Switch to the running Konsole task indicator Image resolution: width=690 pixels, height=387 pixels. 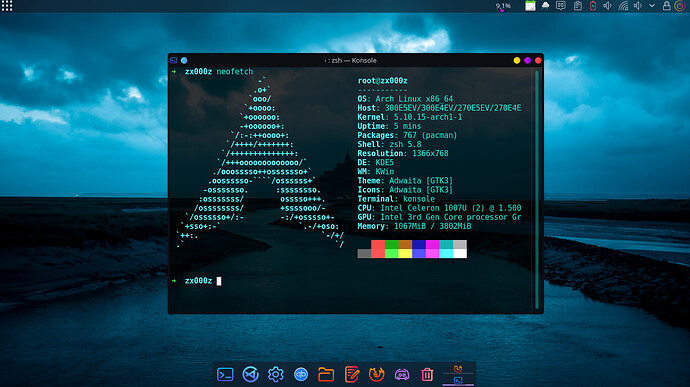pyautogui.click(x=458, y=380)
